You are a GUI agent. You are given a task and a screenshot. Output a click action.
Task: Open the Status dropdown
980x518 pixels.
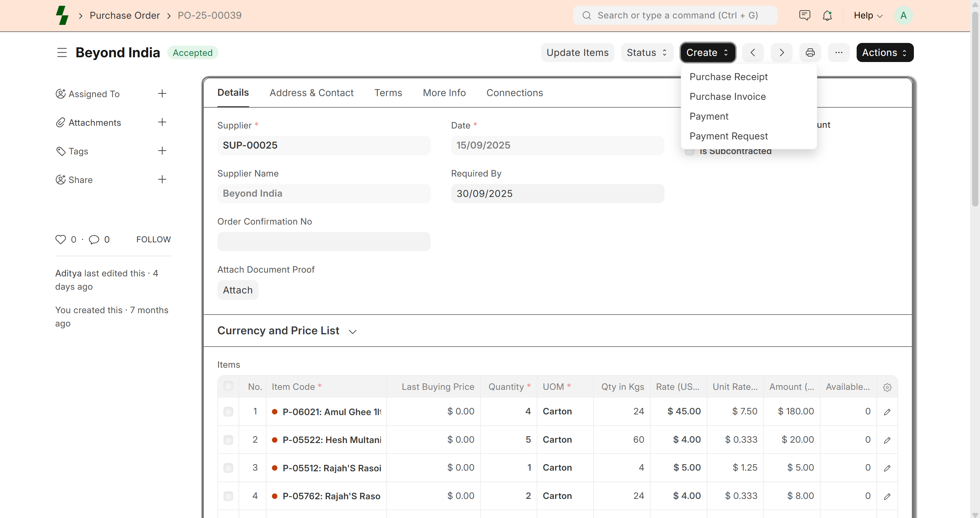click(x=647, y=52)
